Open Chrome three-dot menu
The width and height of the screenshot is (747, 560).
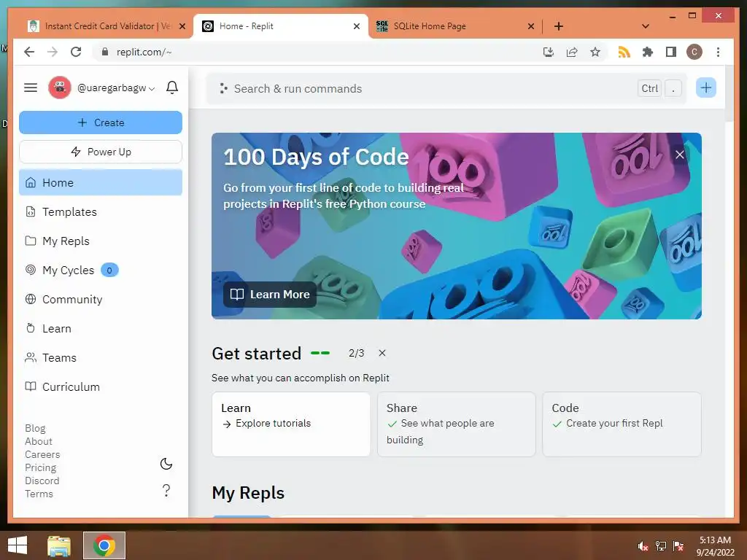pos(718,52)
